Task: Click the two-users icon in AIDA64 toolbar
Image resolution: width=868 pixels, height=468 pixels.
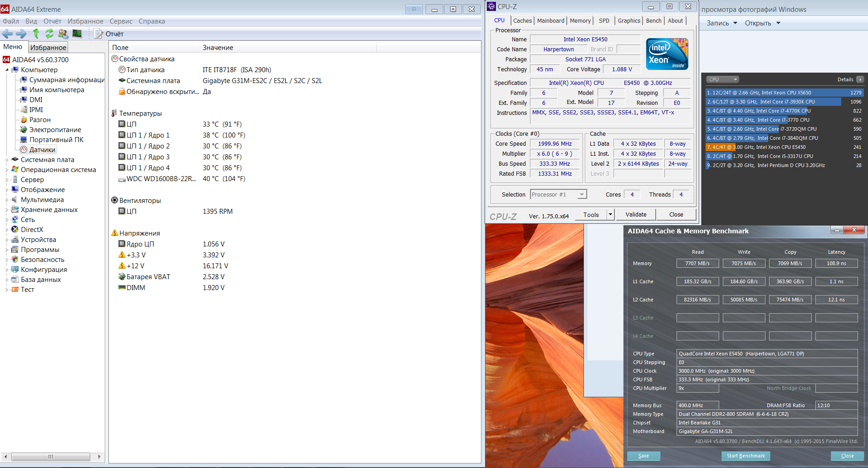Action: 63,34
